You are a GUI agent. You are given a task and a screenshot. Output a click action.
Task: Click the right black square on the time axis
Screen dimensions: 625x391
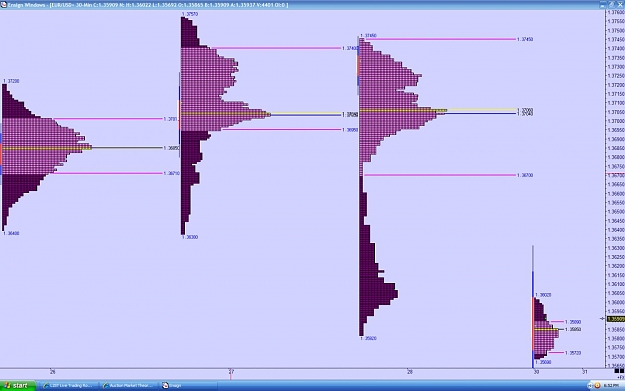point(622,371)
